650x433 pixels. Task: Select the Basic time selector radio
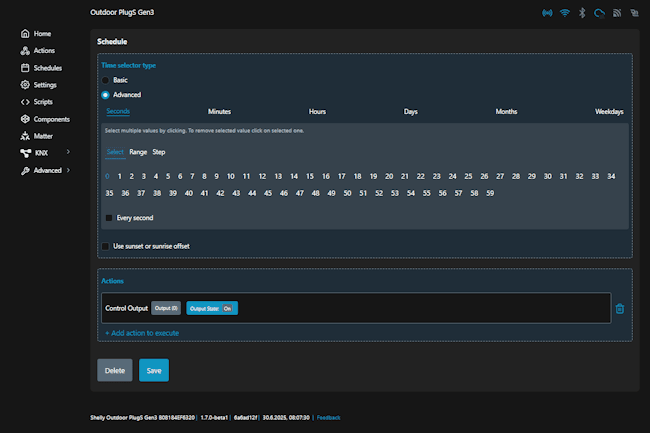(x=106, y=80)
